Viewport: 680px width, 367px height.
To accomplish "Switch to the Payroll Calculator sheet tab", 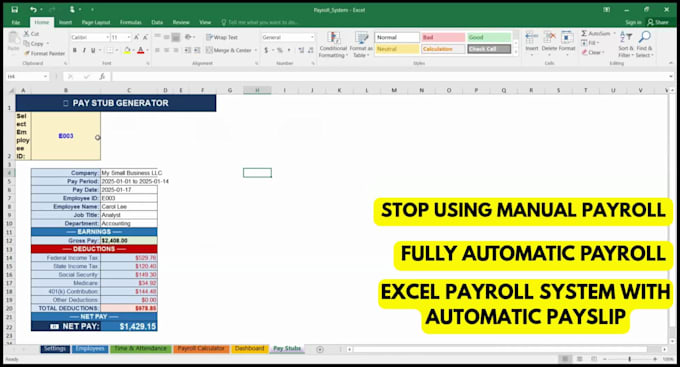I will point(201,349).
